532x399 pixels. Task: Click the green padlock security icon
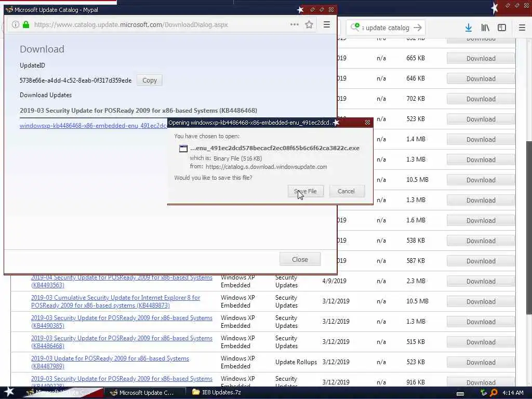pyautogui.click(x=26, y=24)
